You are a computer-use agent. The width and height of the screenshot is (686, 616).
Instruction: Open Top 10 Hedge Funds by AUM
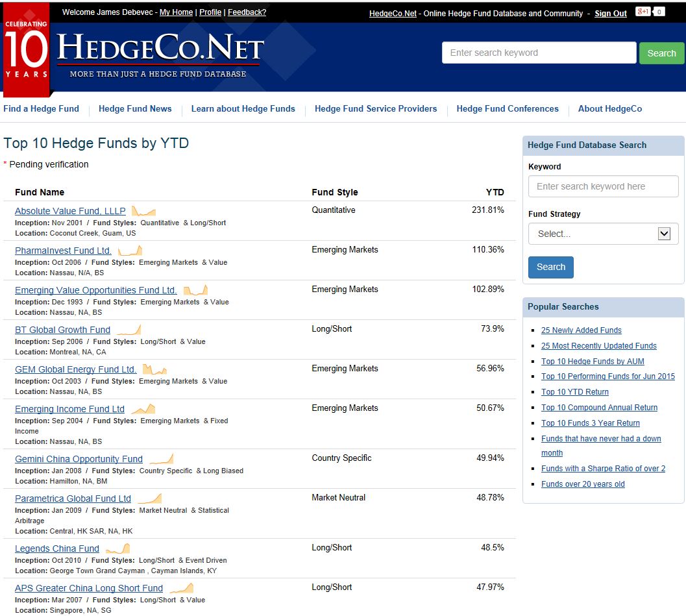(593, 362)
